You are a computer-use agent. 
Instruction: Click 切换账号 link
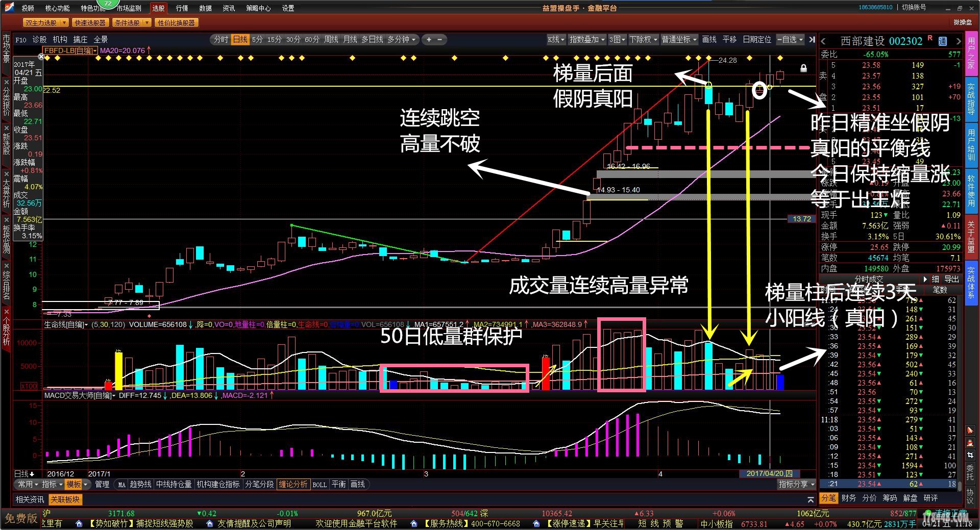point(914,7)
